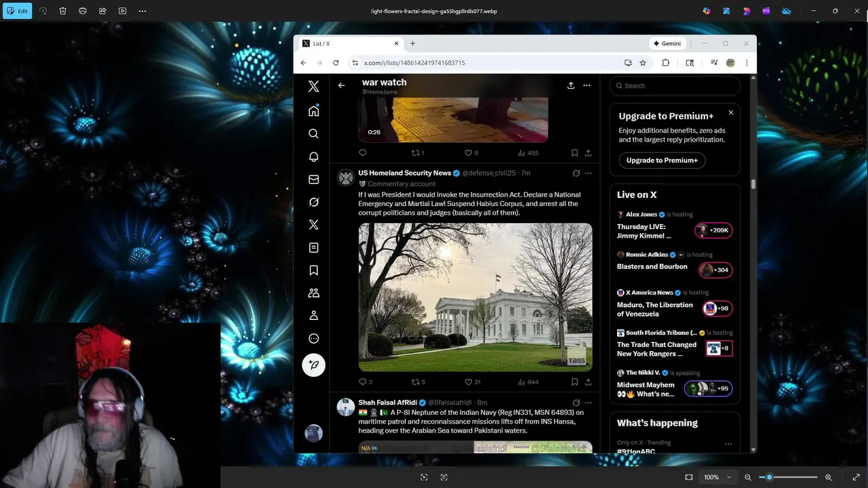Select the List / X browser tab
The height and width of the screenshot is (488, 868).
click(x=351, y=43)
